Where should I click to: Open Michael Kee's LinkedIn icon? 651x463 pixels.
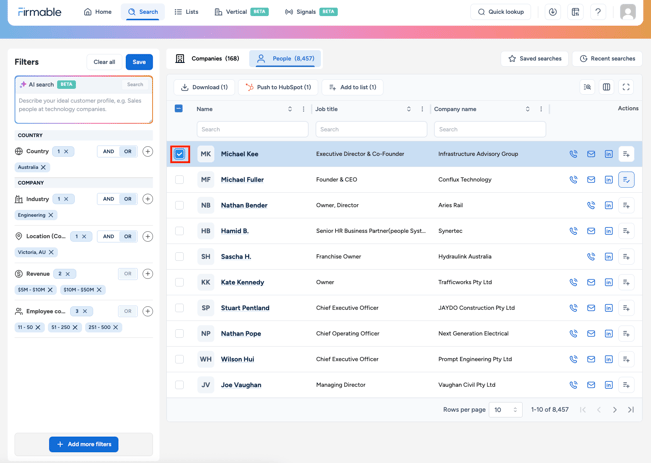pos(609,154)
